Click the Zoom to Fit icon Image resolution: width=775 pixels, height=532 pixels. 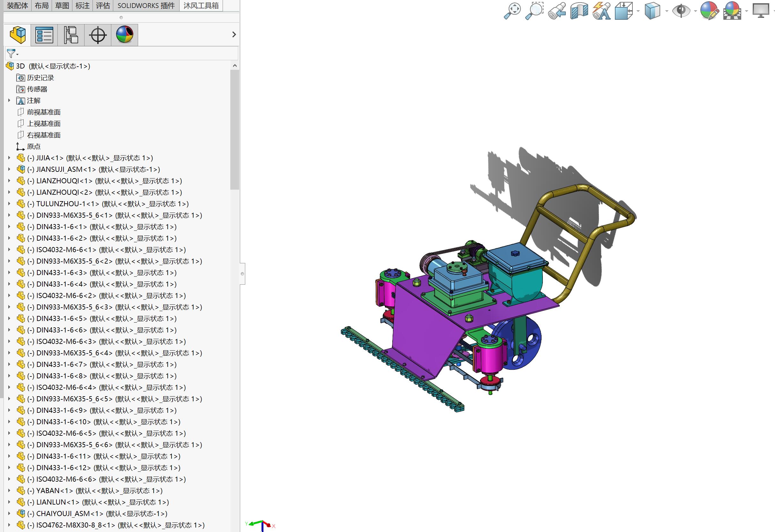click(x=512, y=11)
